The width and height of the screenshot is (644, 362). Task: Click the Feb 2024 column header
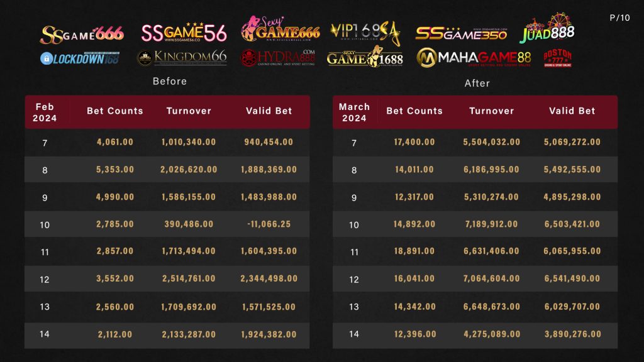pyautogui.click(x=45, y=112)
